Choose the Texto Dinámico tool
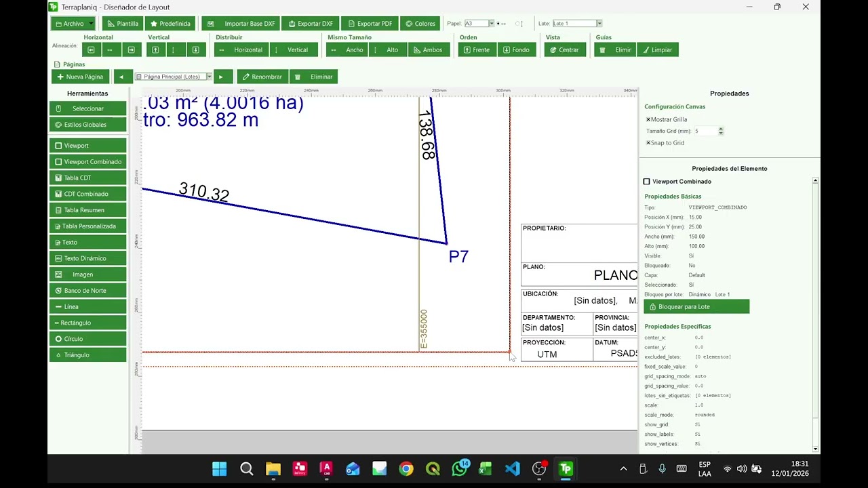The image size is (868, 488). [x=87, y=258]
